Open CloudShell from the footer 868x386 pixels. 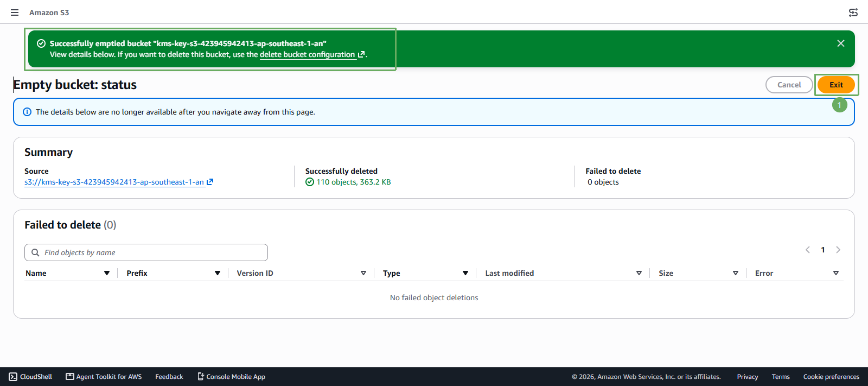tap(31, 377)
